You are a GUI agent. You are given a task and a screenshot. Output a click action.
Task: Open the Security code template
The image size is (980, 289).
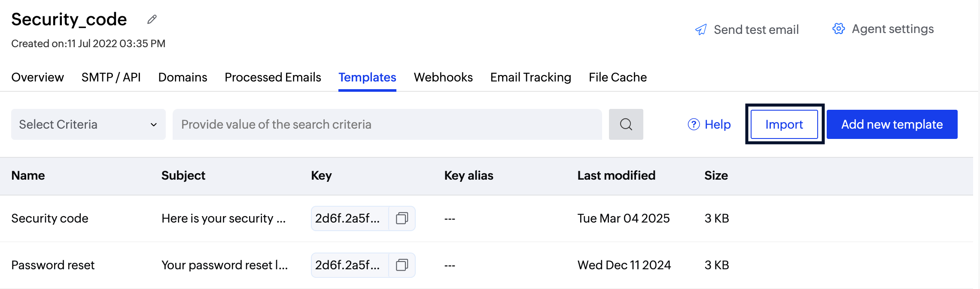tap(49, 218)
